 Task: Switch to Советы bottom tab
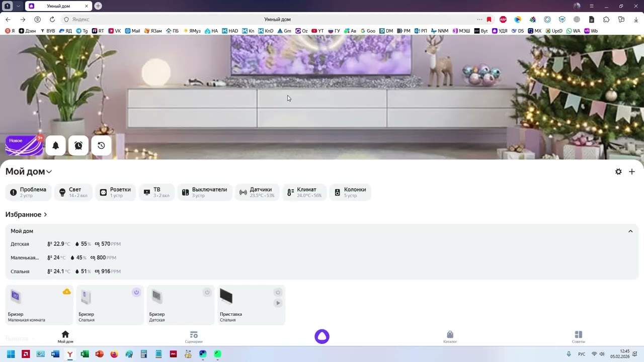[x=579, y=337]
